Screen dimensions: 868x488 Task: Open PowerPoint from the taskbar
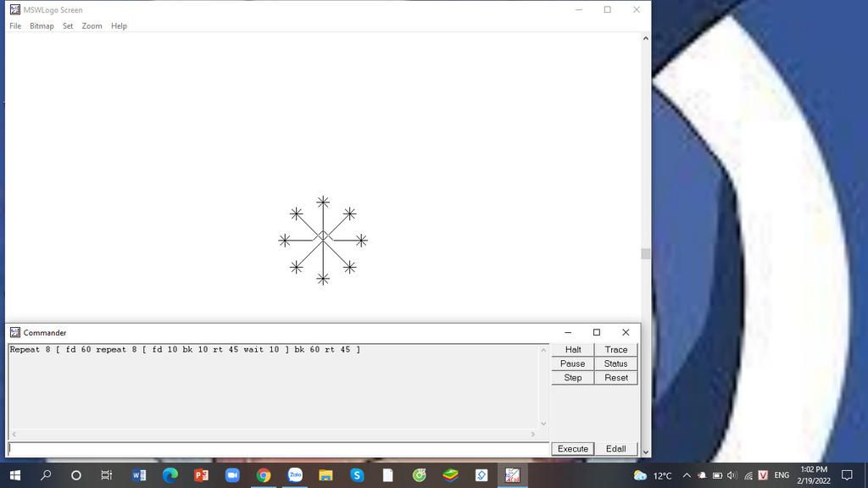pos(201,475)
